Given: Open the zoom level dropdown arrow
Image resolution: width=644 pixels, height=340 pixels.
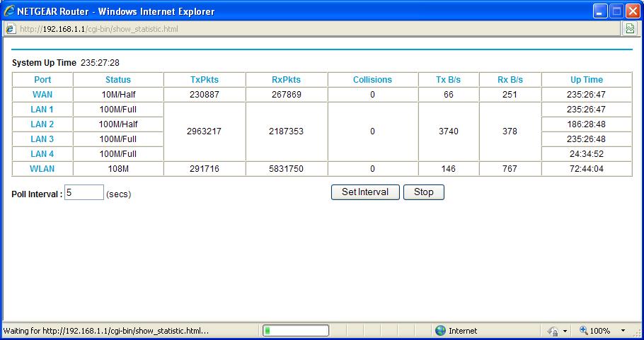Looking at the screenshot, I should click(x=623, y=331).
